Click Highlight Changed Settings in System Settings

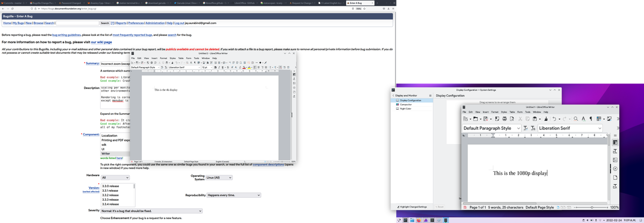coord(412,207)
